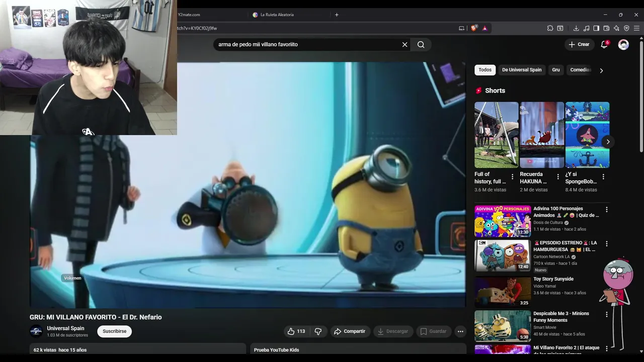Screen dimensions: 644x362
Task: Open options menu for 'Despicable Me 3' video
Action: [606, 314]
